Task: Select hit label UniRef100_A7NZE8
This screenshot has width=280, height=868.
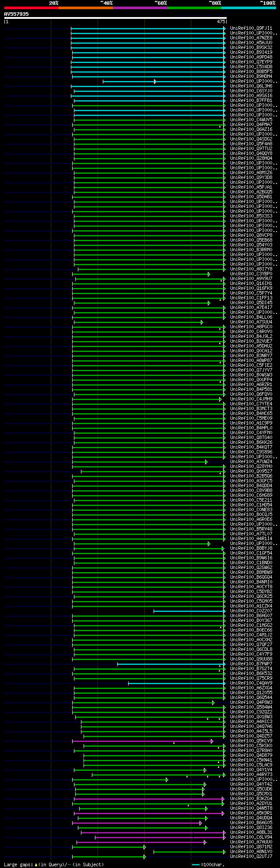Action: (x=251, y=38)
